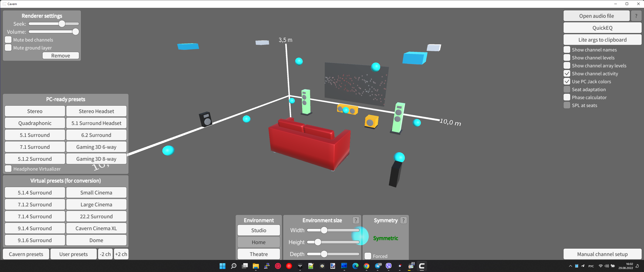The width and height of the screenshot is (644, 272).
Task: Click the Volume slider handle
Action: (75, 32)
